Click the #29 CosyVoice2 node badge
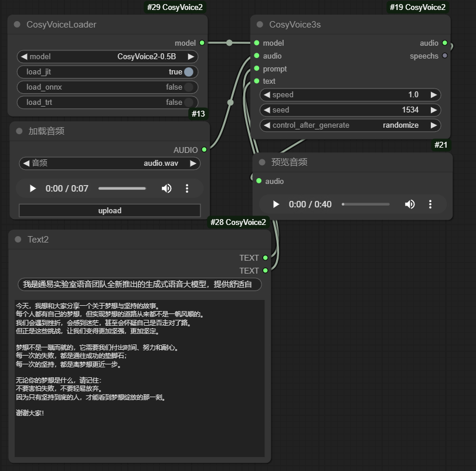The image size is (476, 471). pos(175,7)
